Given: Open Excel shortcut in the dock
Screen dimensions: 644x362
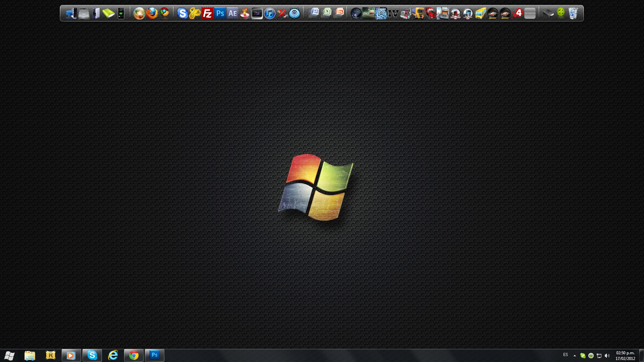Looking at the screenshot, I should [327, 13].
